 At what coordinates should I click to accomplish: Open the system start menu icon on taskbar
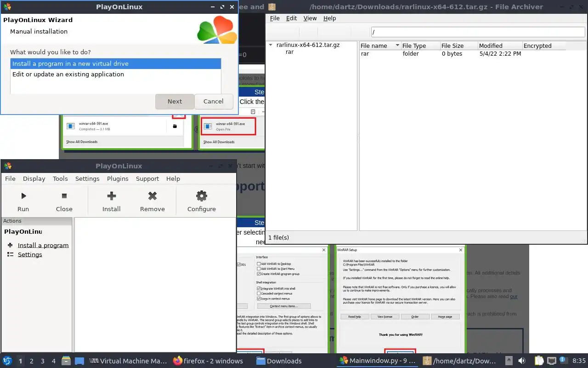coord(7,361)
